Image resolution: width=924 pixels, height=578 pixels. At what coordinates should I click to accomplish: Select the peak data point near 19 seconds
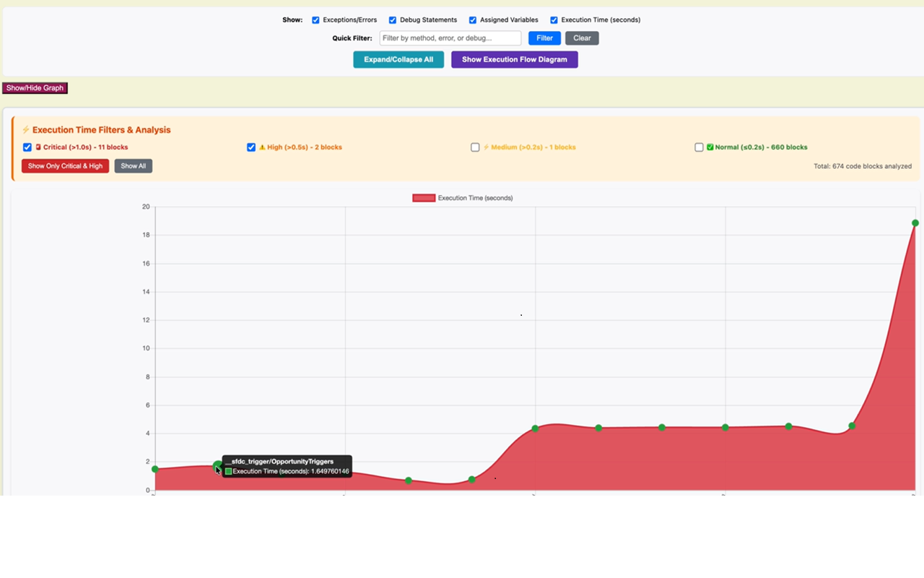[915, 223]
